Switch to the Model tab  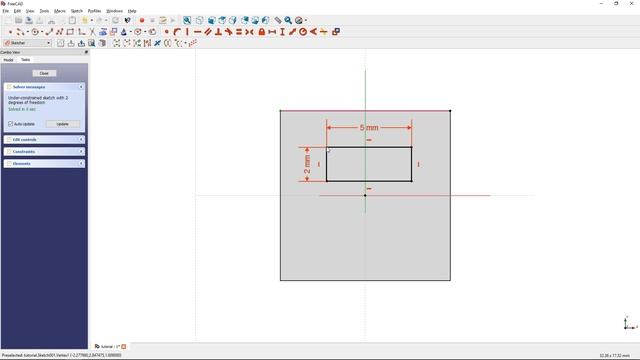coord(8,60)
